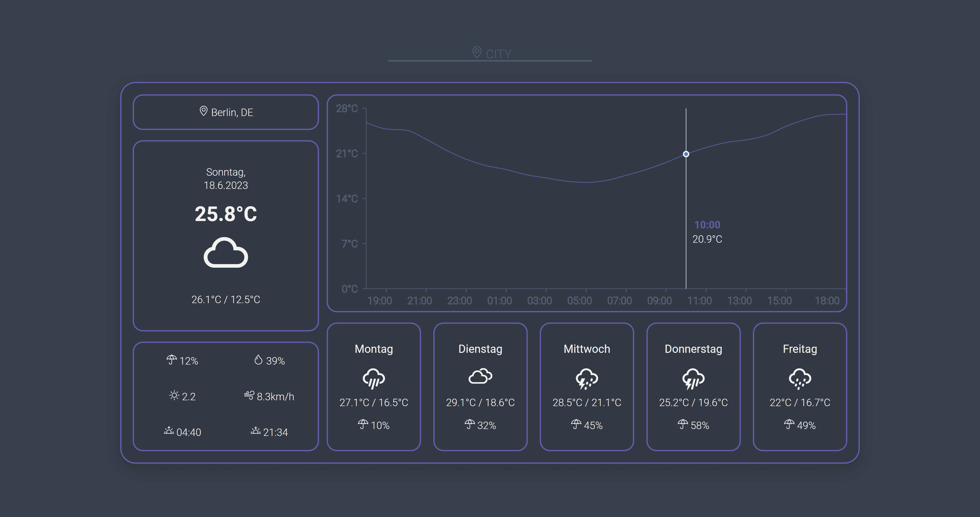Click the large cloud icon for today

pos(226,253)
